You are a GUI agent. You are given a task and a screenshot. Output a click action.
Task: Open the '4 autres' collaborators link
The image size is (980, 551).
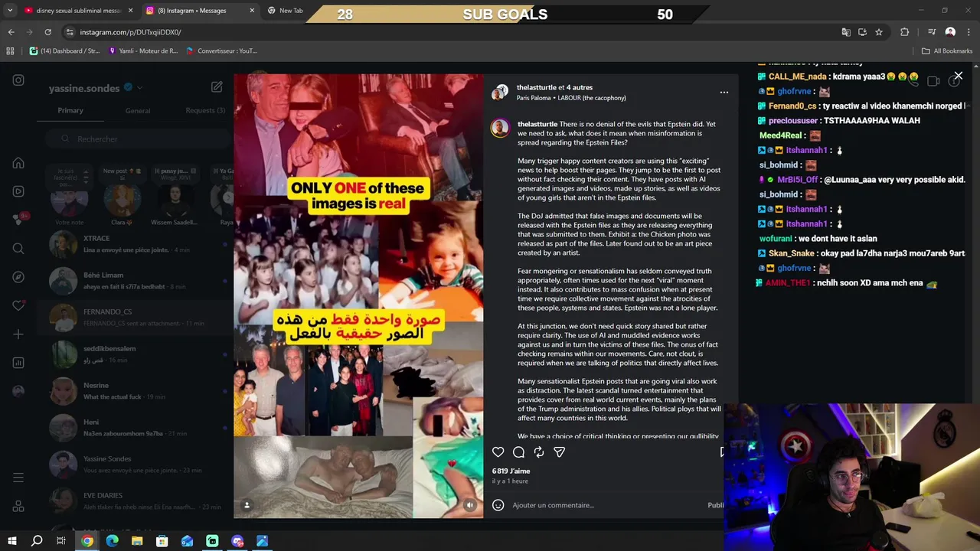580,87
